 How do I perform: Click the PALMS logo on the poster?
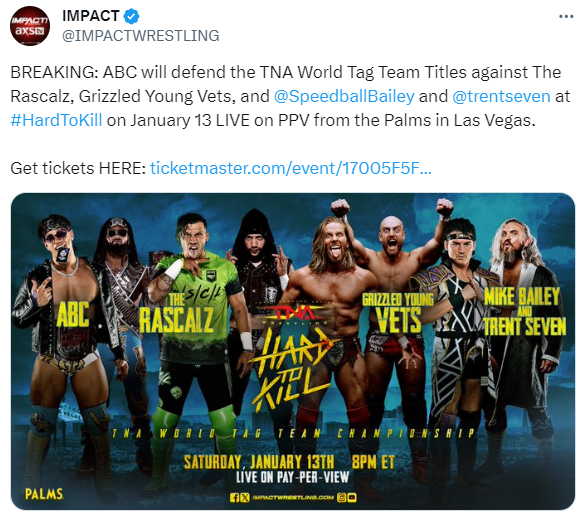tap(44, 494)
